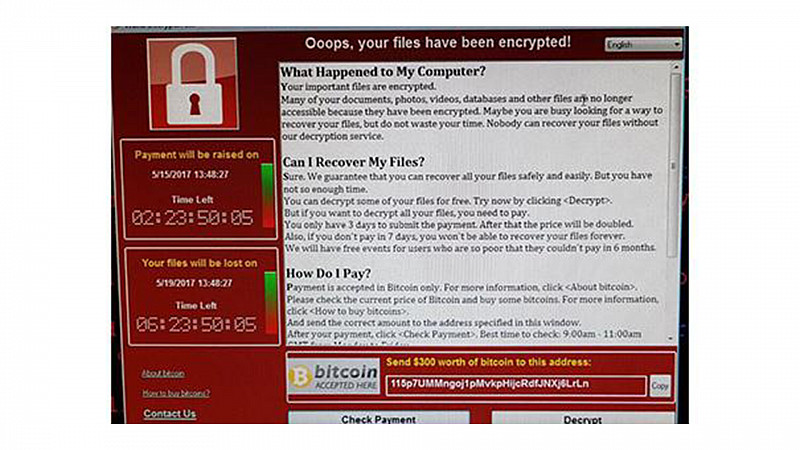
Task: Click the "How Do I Pay?" heading
Action: (329, 273)
